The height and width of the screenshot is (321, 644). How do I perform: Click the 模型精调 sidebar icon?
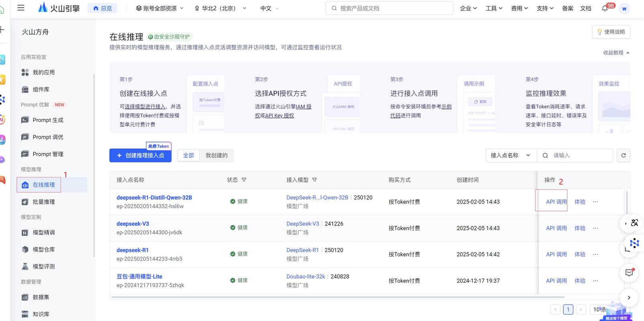[25, 232]
